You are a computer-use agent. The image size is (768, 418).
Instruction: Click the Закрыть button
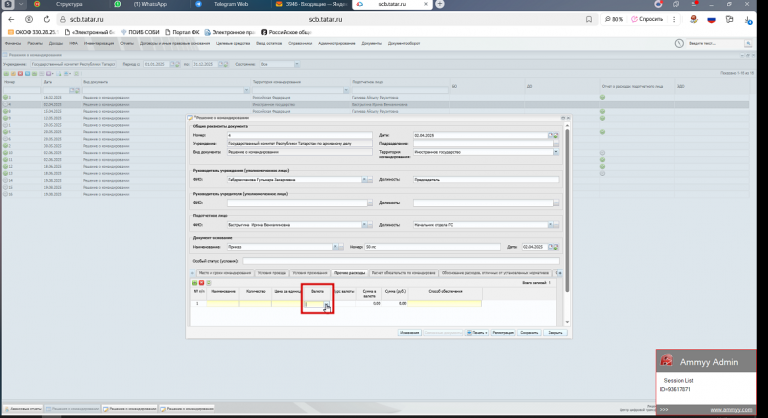555,333
